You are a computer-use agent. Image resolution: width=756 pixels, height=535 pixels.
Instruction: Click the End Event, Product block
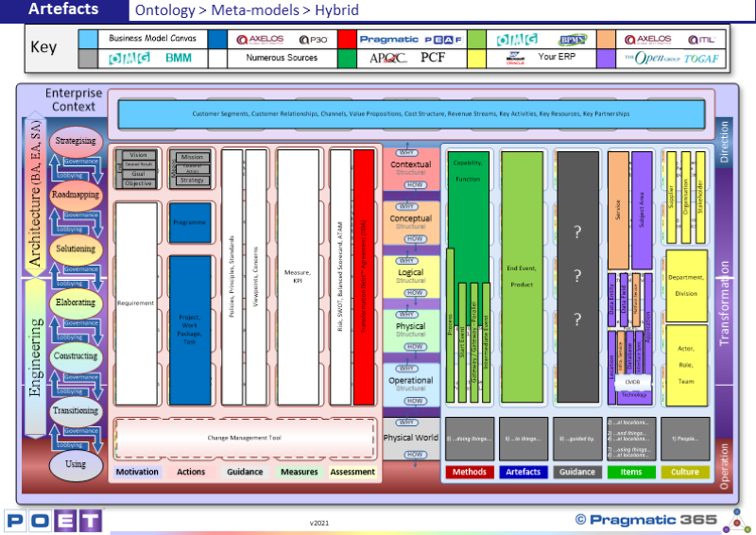[x=523, y=277]
